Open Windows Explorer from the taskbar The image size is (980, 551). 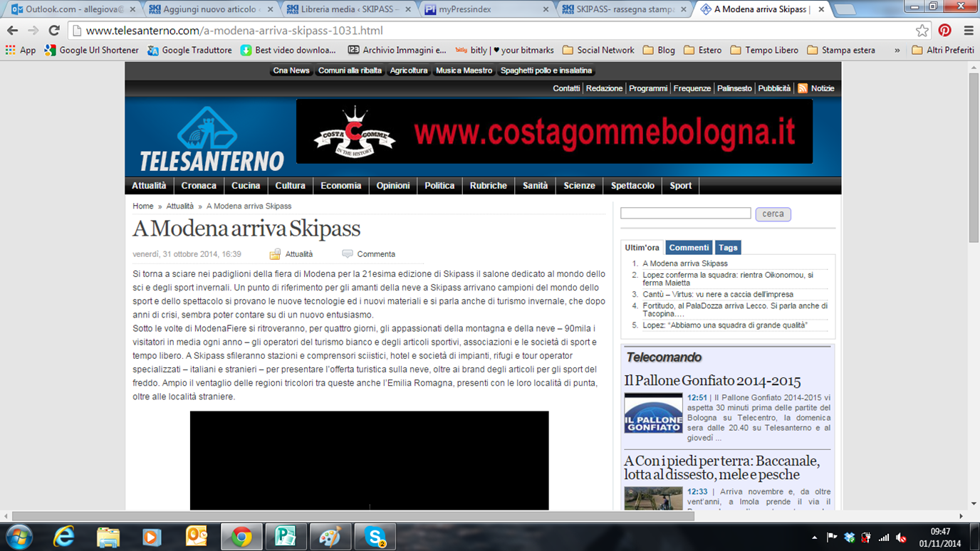108,536
